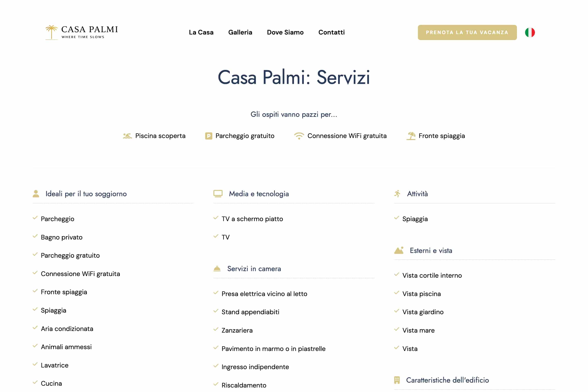Click the swimming pool icon beside Piscina scoperta

click(x=127, y=136)
